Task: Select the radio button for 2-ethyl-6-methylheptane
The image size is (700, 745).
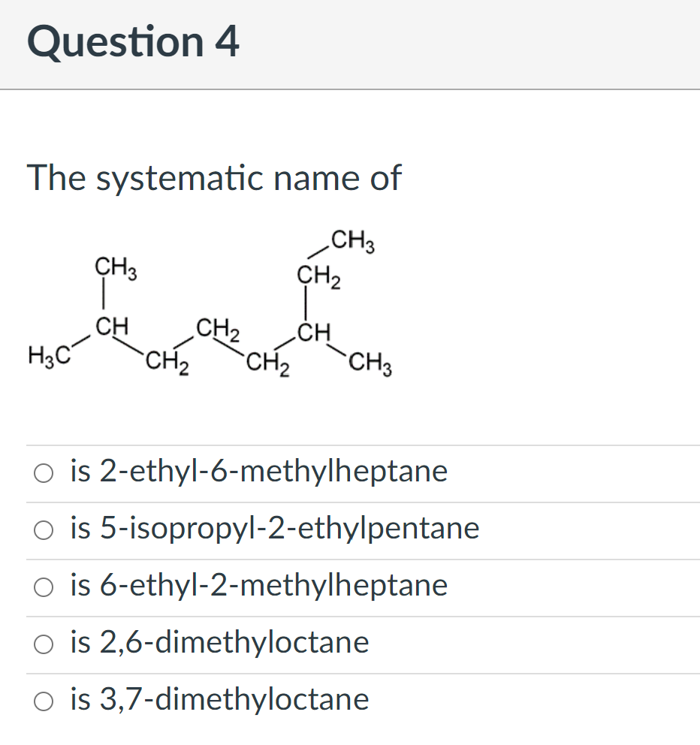Action: tap(43, 472)
